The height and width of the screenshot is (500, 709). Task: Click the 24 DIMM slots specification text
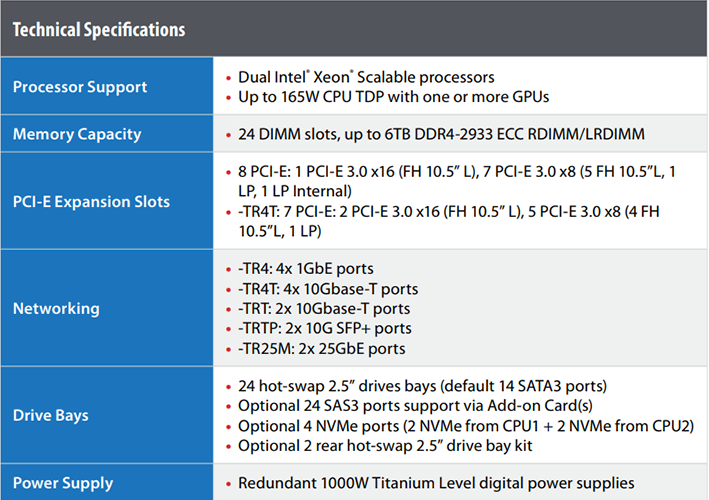point(441,134)
